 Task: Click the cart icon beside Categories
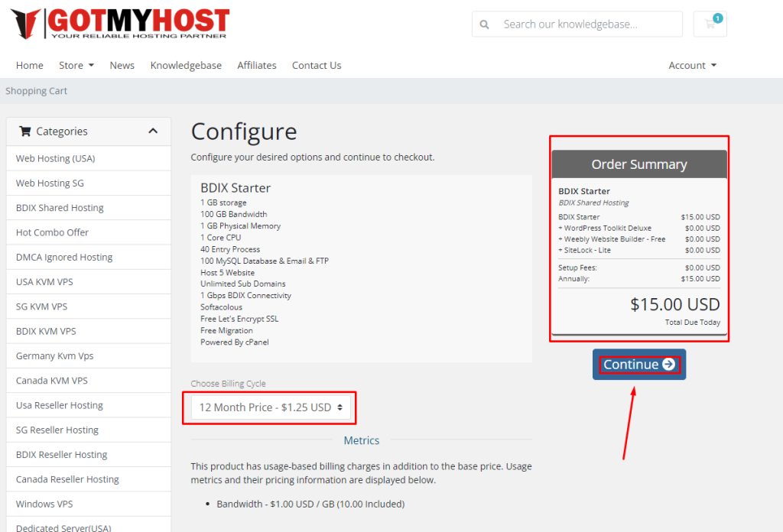25,131
